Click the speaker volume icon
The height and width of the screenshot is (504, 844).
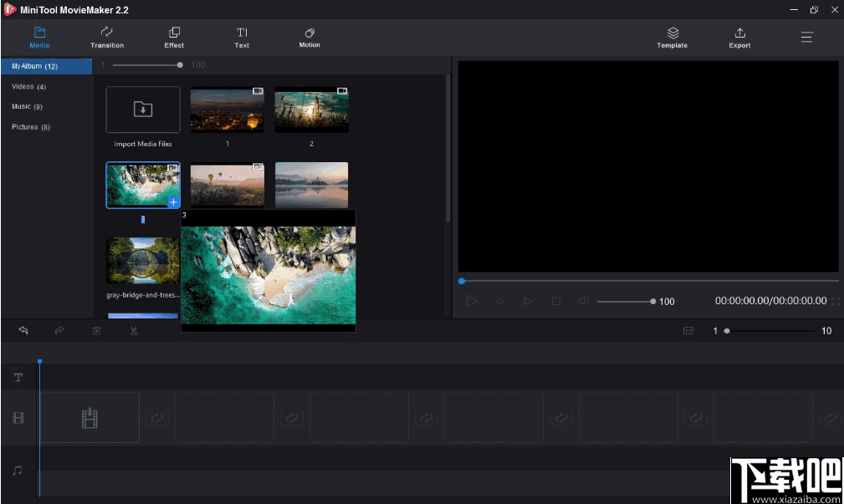point(584,301)
